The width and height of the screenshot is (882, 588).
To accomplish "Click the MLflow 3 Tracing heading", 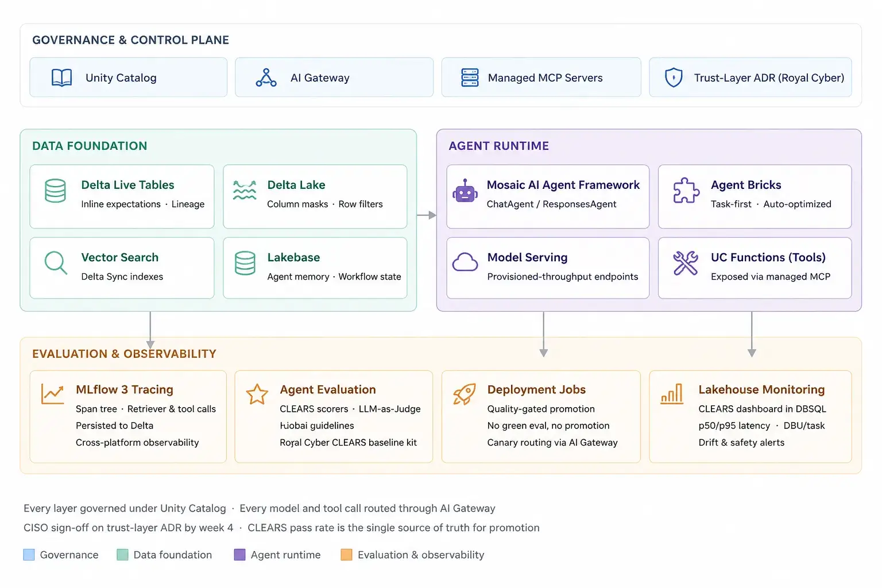I will click(x=125, y=389).
